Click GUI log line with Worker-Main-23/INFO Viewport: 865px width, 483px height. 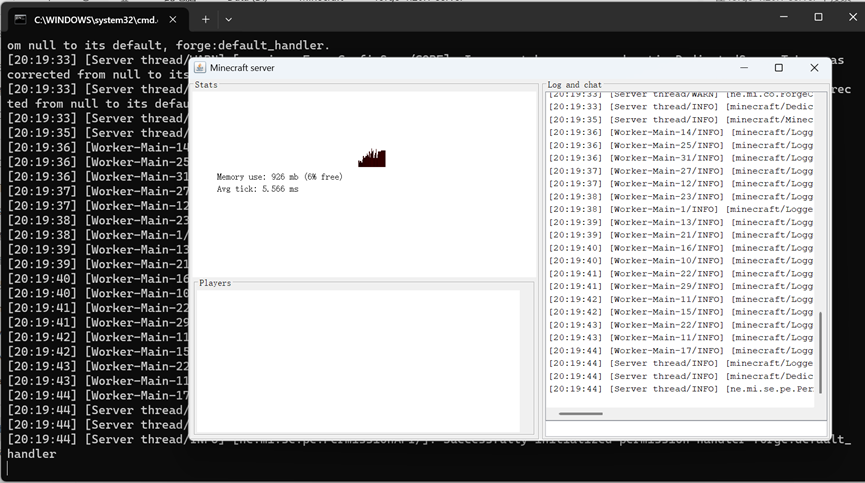(681, 197)
